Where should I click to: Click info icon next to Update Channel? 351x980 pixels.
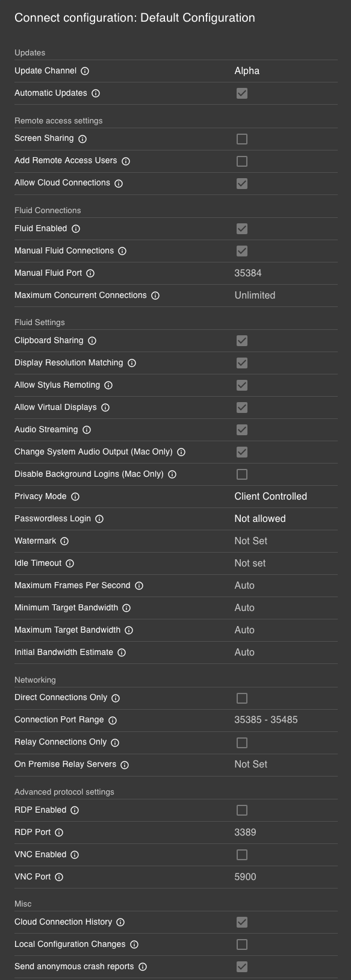pos(85,71)
